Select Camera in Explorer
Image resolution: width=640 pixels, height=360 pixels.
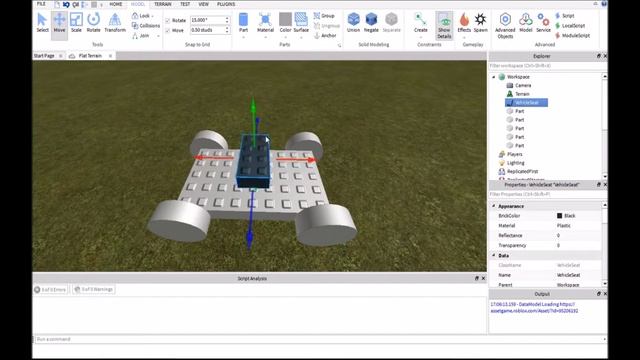[523, 85]
